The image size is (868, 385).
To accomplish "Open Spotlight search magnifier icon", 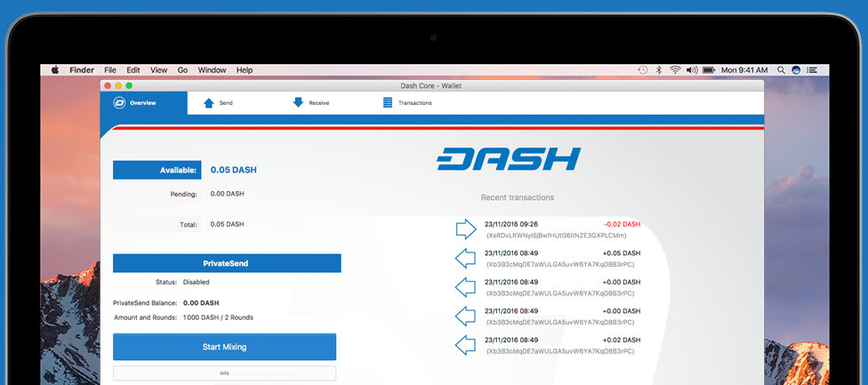I will pos(781,70).
